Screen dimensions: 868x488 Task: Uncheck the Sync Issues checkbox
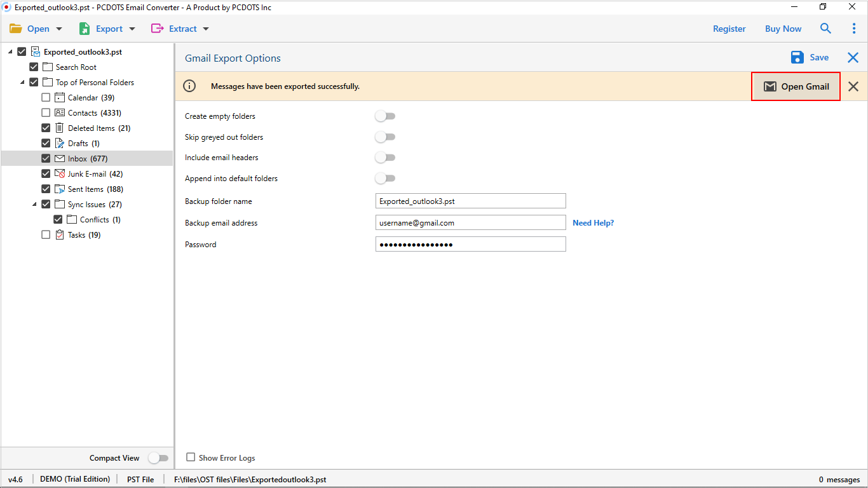pos(46,204)
